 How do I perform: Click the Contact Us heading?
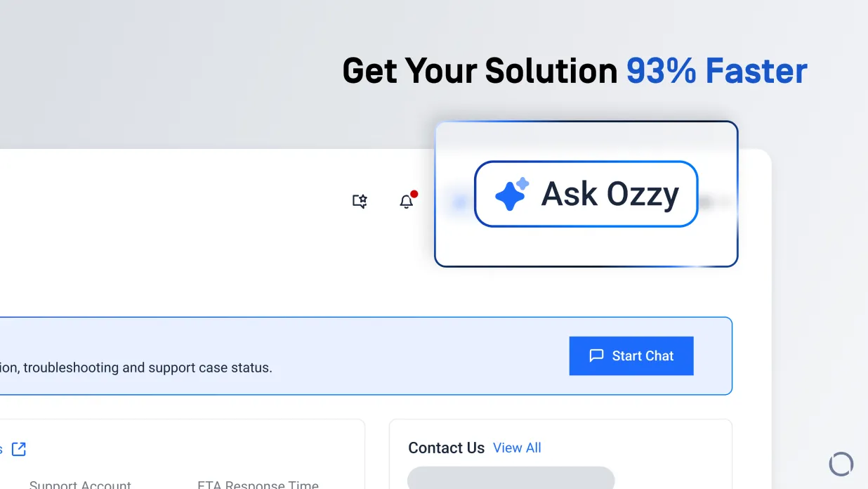click(446, 448)
